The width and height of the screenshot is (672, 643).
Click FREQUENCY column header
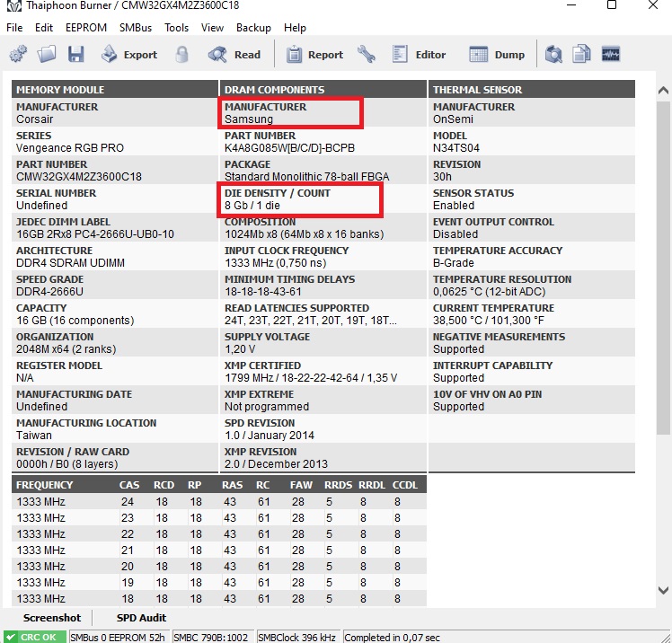45,485
